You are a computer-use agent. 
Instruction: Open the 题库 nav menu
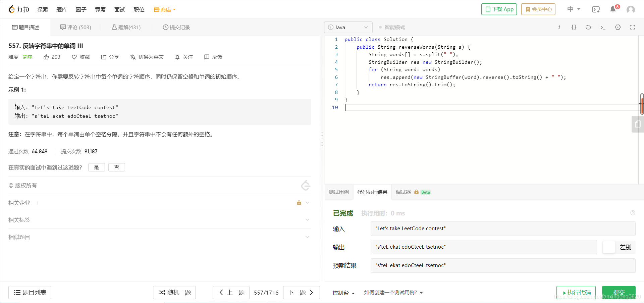[x=62, y=9]
